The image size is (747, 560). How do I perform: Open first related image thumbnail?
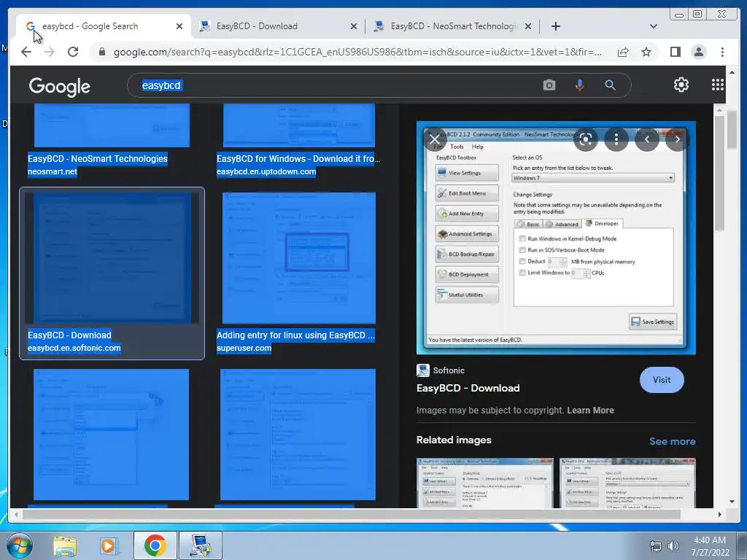click(x=485, y=483)
